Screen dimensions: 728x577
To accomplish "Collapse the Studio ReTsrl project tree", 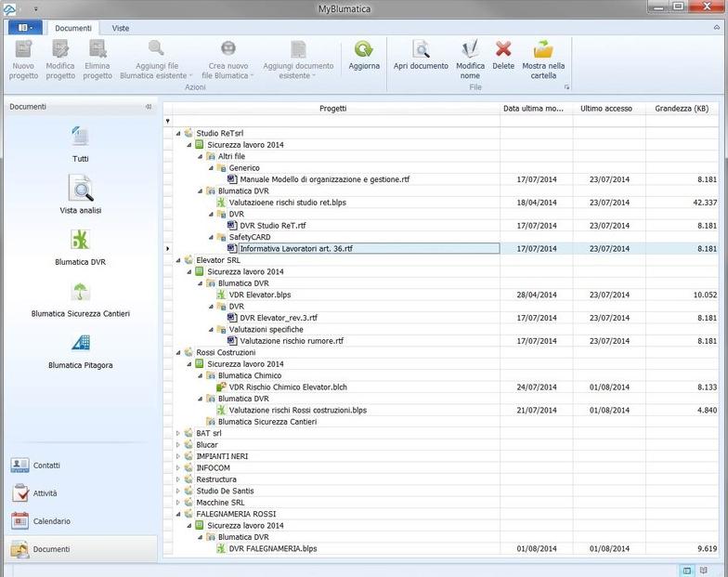I will (179, 134).
